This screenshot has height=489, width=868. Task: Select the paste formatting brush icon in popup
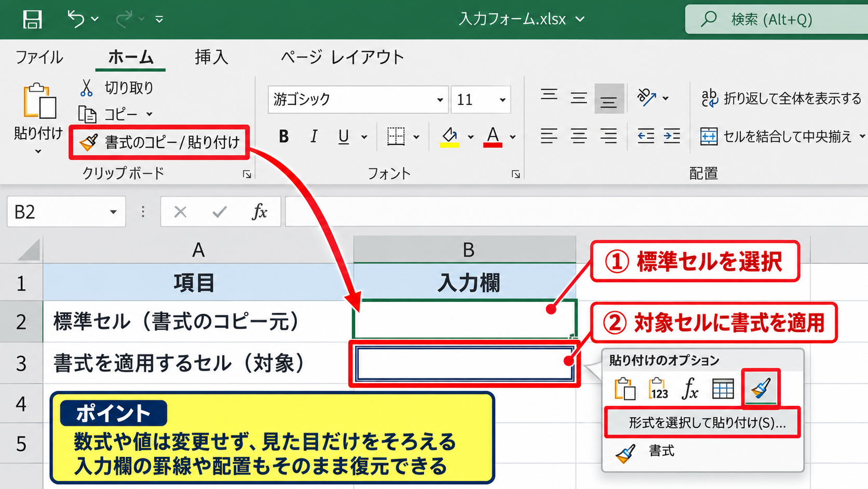pyautogui.click(x=761, y=388)
